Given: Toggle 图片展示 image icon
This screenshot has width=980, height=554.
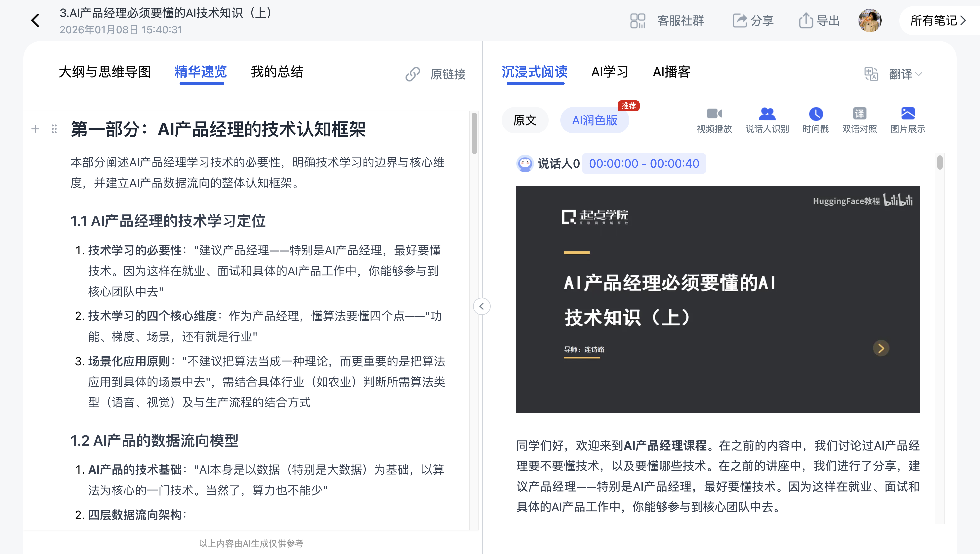Looking at the screenshot, I should (x=908, y=113).
